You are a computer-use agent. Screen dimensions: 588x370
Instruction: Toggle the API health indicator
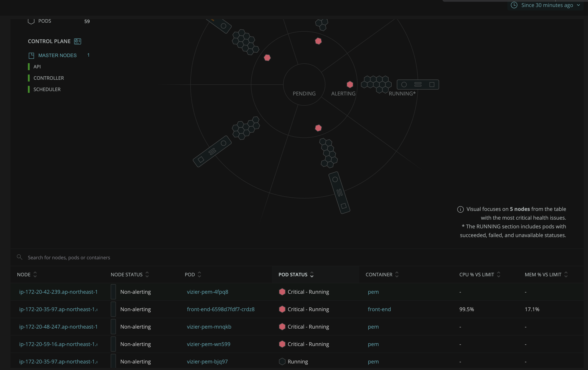click(29, 66)
